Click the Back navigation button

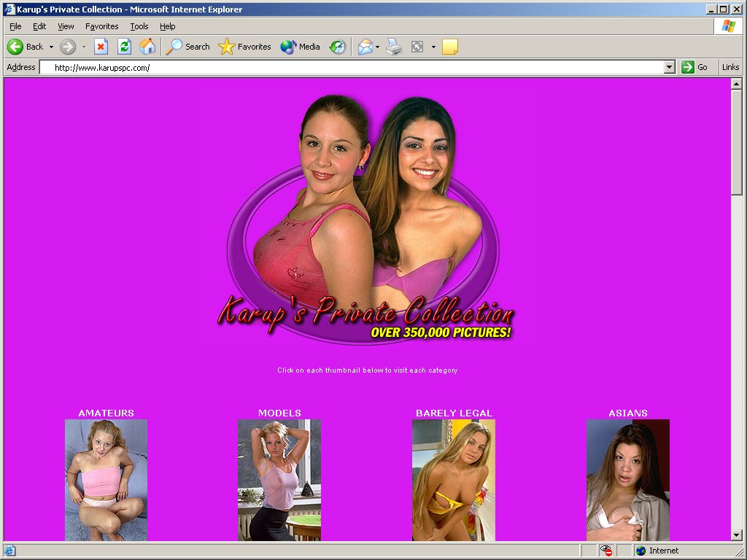pyautogui.click(x=26, y=47)
